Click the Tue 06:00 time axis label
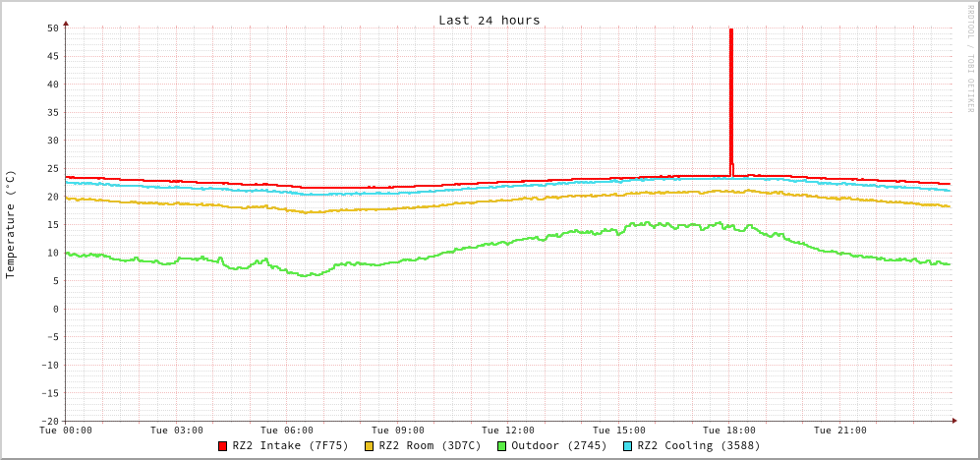Screen dimensions: 980x460 click(287, 431)
